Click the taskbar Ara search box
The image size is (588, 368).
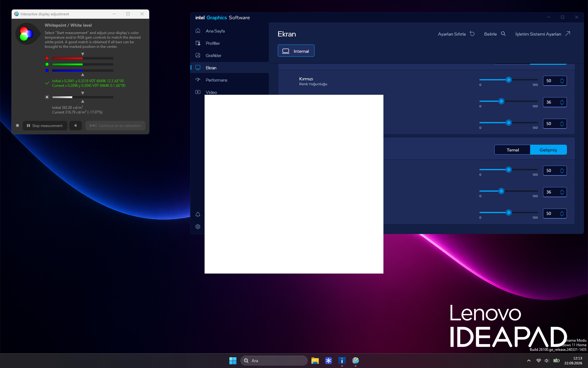click(274, 361)
